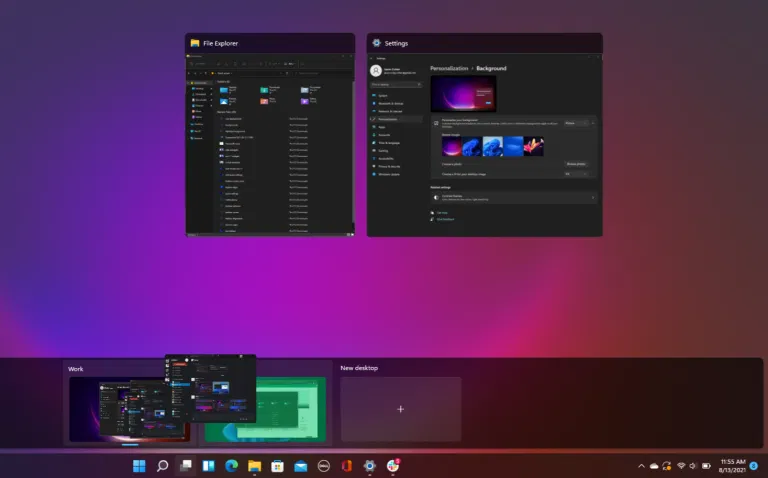Click the user profile avatar in Settings

(376, 71)
